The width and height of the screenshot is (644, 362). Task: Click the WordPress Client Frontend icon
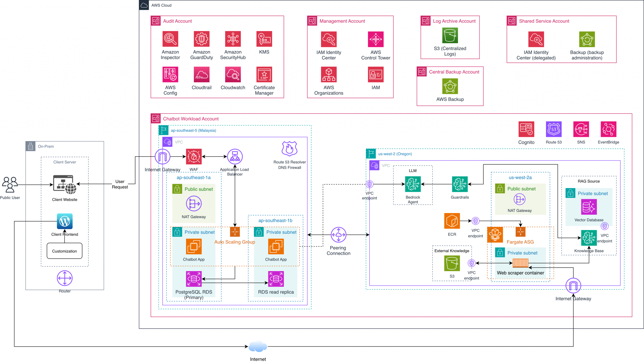[65, 222]
